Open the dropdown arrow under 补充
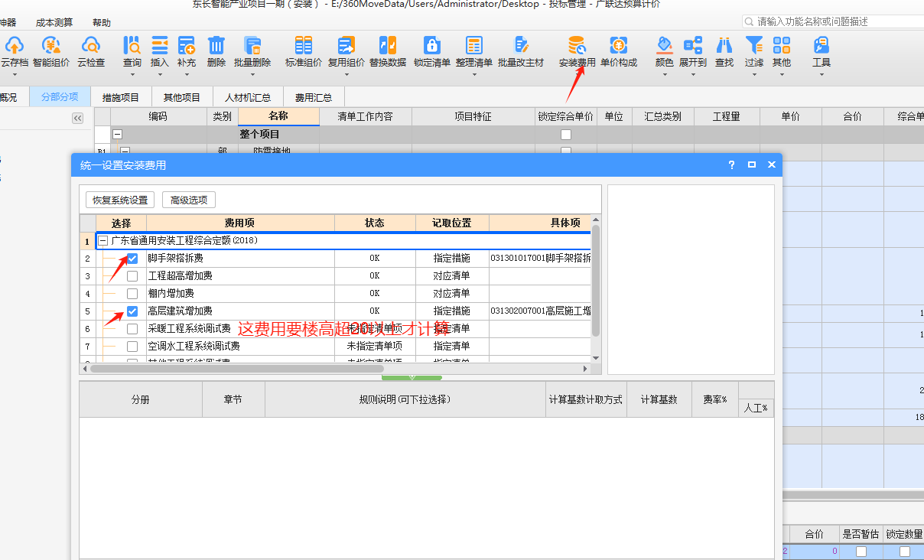 click(x=186, y=74)
